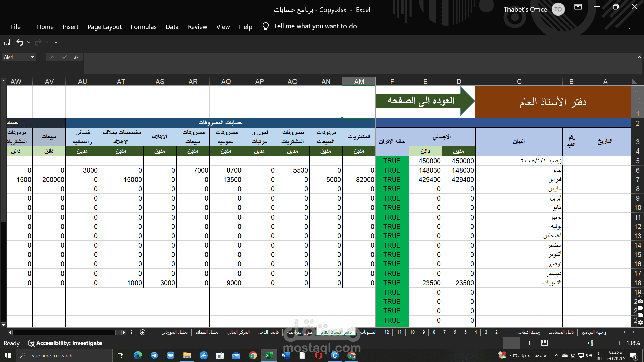Viewport: 644px width, 362px height.
Task: Adjust the zoom slider handle
Action: coord(592,343)
